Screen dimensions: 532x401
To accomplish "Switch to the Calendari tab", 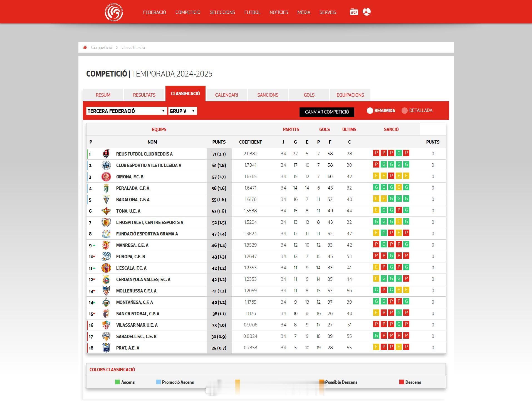I will click(227, 95).
